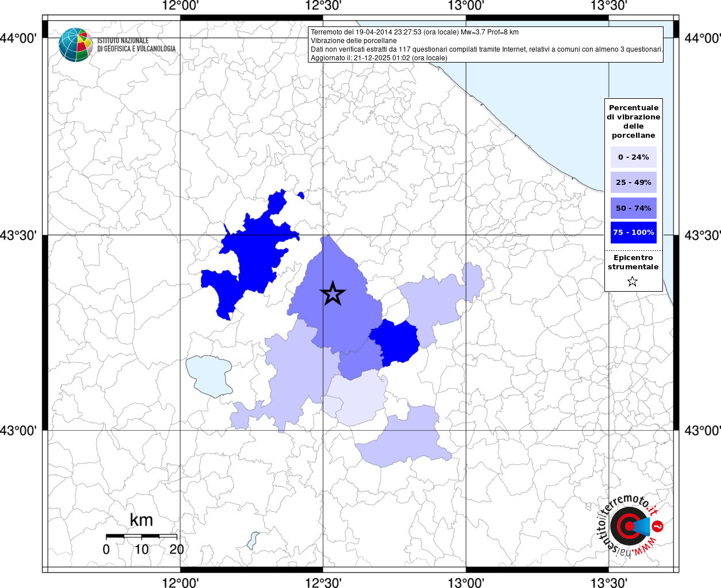Click the haisentitoilterremoto.it logo
721x588 pixels.
tap(630, 526)
